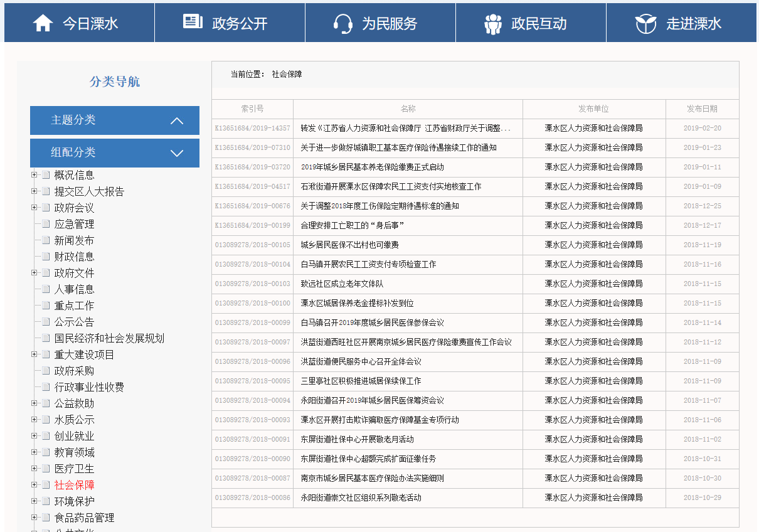
Task: Click the document icon beside 应急管理
Action: coord(46,224)
